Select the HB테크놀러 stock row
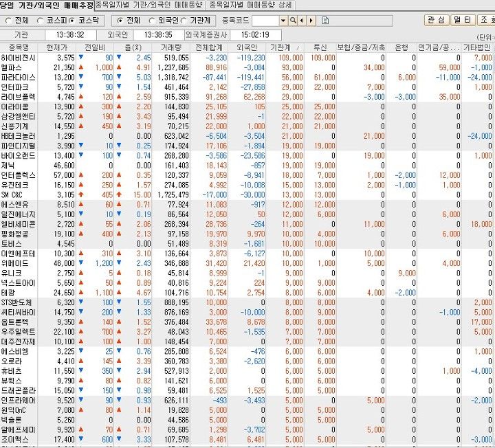This screenshot has width=495, height=448. click(x=246, y=136)
